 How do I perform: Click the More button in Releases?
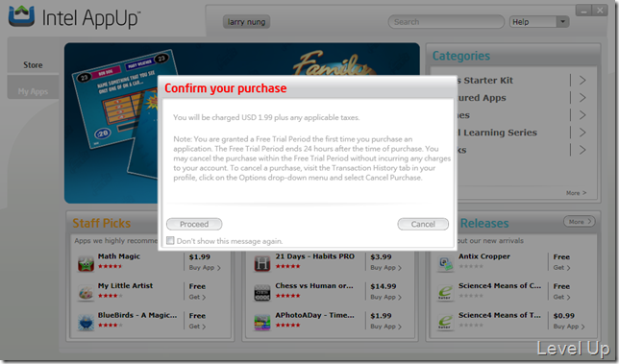coord(580,222)
